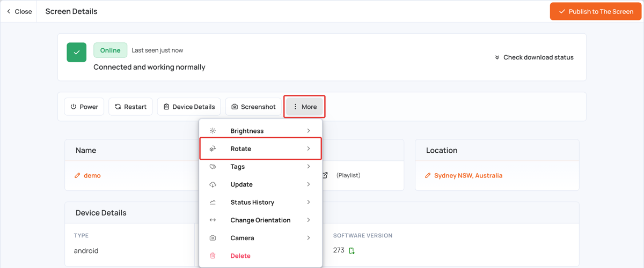Click the double chevron before Check download status
This screenshot has height=268, width=644.
497,57
